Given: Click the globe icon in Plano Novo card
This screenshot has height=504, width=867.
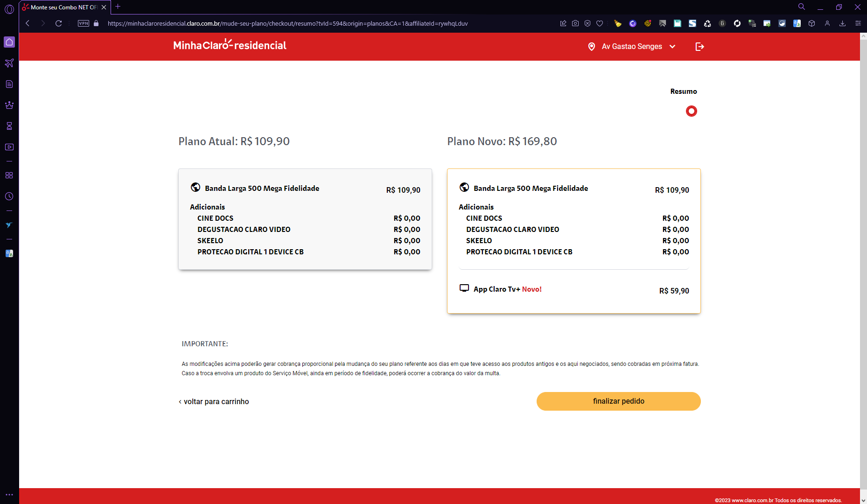Looking at the screenshot, I should pos(464,187).
